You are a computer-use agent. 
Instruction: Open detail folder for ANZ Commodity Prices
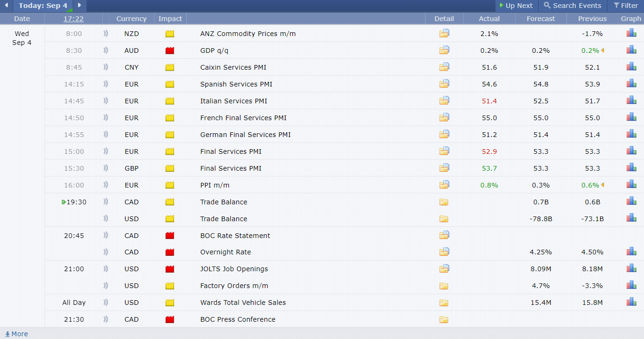pos(444,34)
